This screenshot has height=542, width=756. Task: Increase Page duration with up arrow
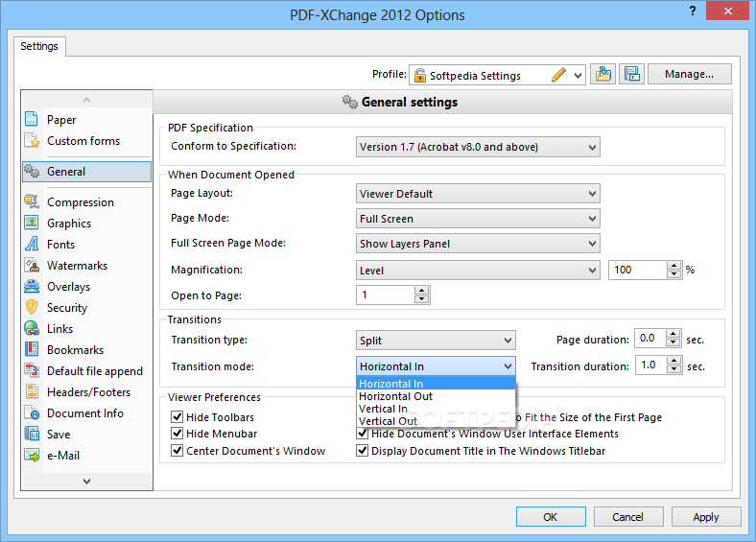(673, 333)
